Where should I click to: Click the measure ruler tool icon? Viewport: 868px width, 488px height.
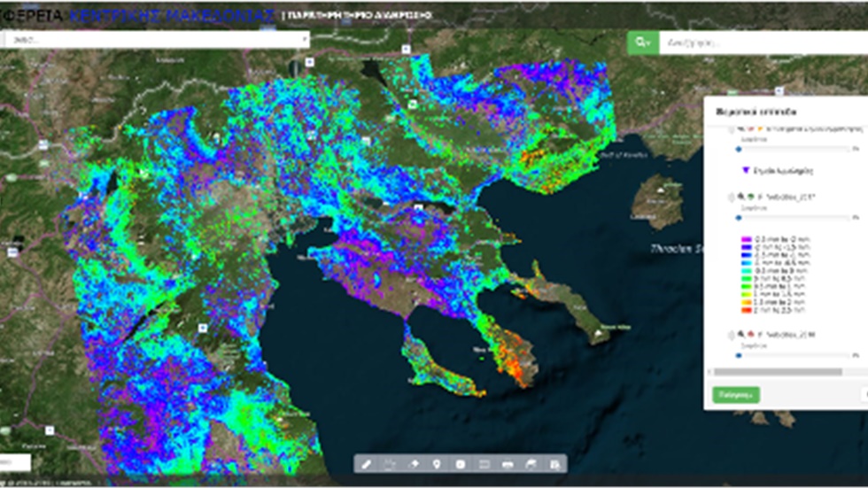[x=484, y=464]
